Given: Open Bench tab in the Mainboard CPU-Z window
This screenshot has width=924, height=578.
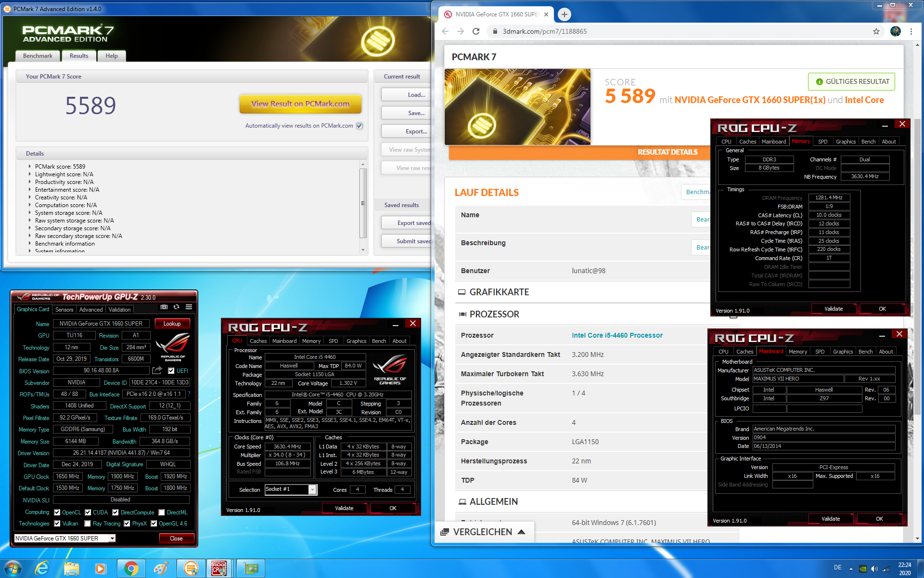Looking at the screenshot, I should pos(865,352).
